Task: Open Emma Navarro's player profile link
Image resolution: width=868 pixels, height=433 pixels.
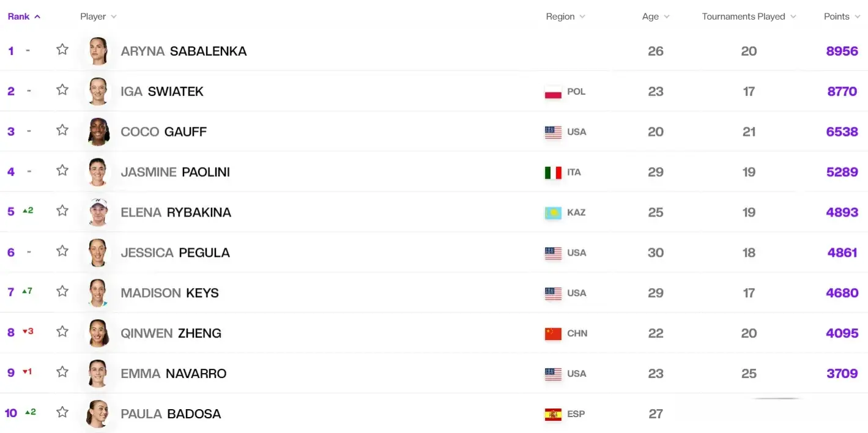Action: point(174,373)
